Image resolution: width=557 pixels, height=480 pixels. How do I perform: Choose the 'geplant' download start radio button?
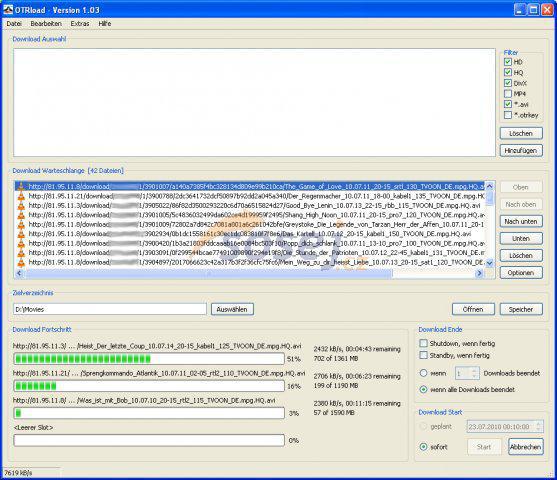(x=423, y=426)
